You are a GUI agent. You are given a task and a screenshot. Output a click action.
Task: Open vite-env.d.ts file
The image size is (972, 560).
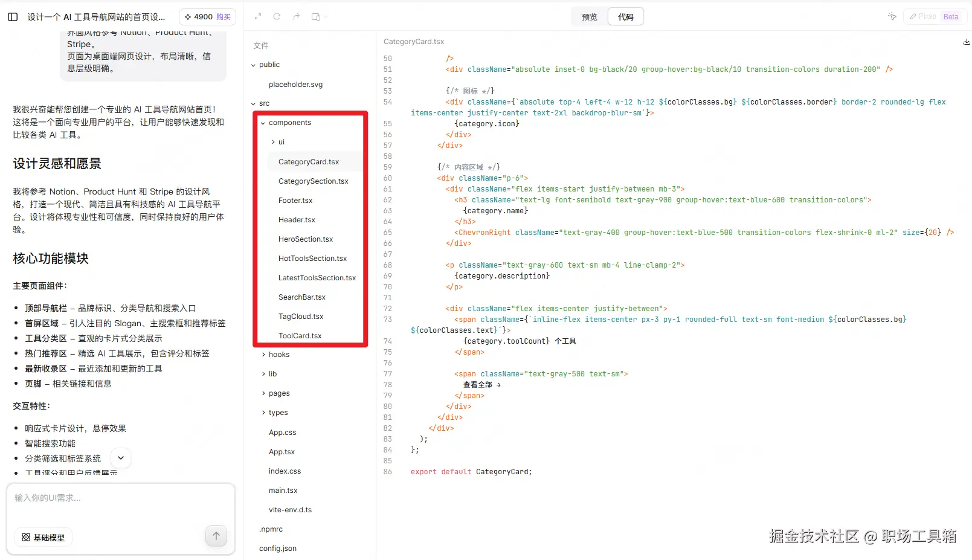coord(290,510)
